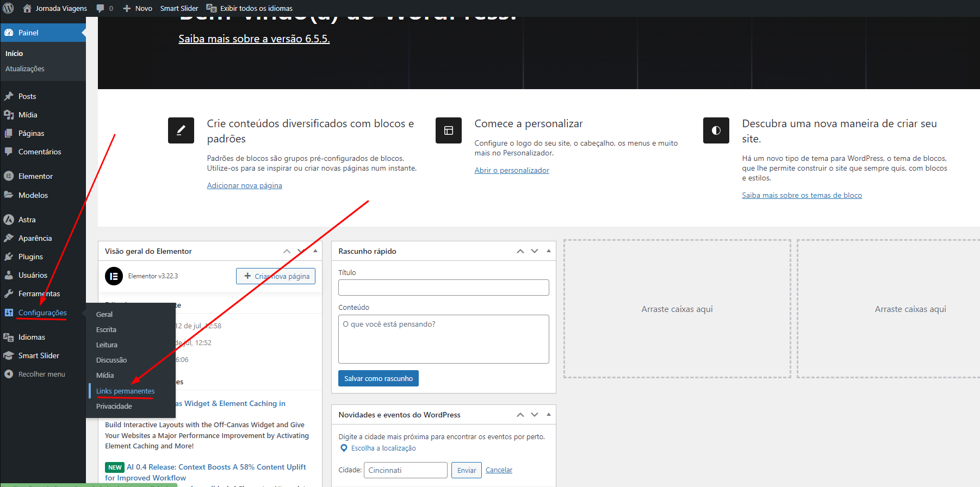Click the Conteúdo text area
This screenshot has height=487, width=980.
444,339
